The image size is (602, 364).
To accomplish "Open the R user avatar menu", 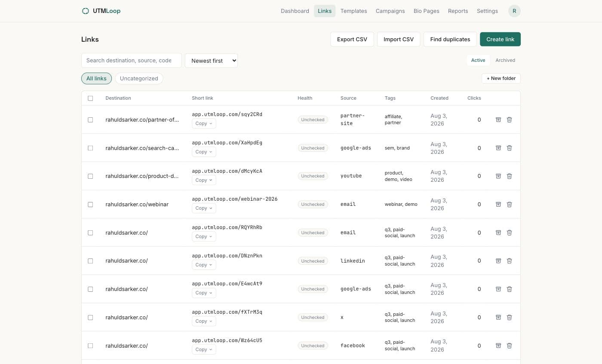I will pos(514,11).
